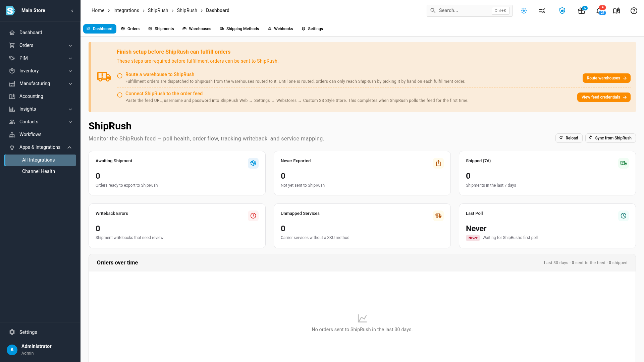This screenshot has height=362, width=644.
Task: Toggle the Connect ShipRush feed step circle
Action: 120,95
